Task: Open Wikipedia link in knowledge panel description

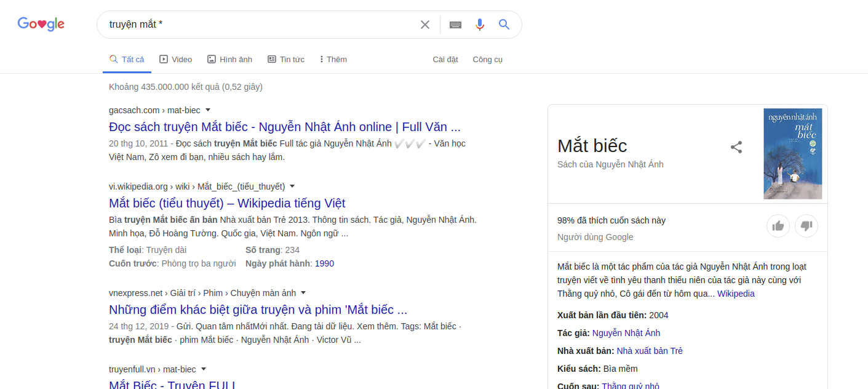Action: [736, 294]
